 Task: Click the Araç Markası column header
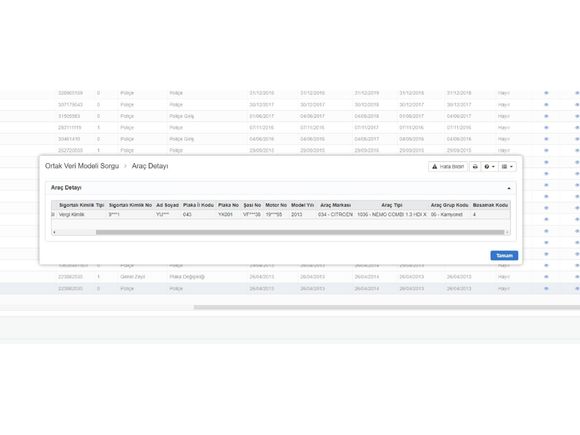point(335,205)
